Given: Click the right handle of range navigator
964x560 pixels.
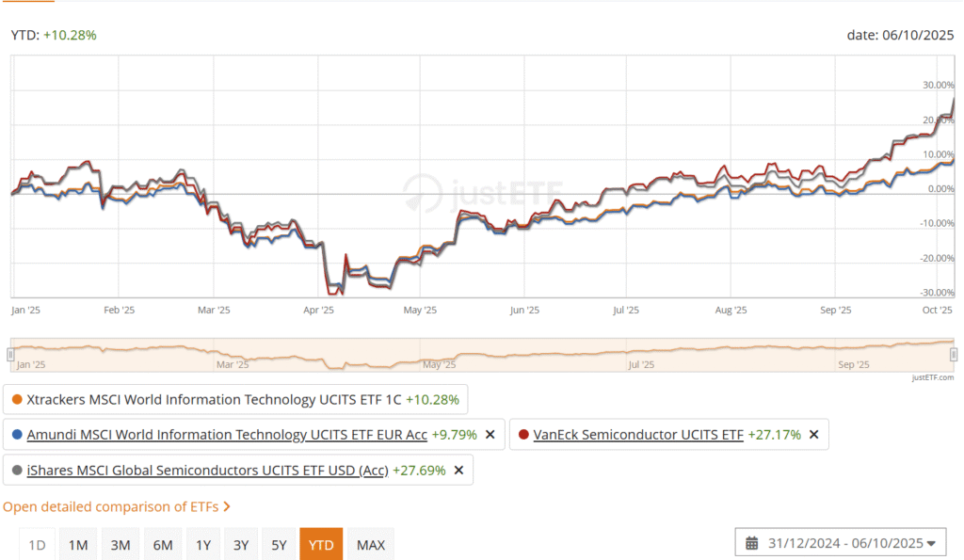Looking at the screenshot, I should [953, 354].
